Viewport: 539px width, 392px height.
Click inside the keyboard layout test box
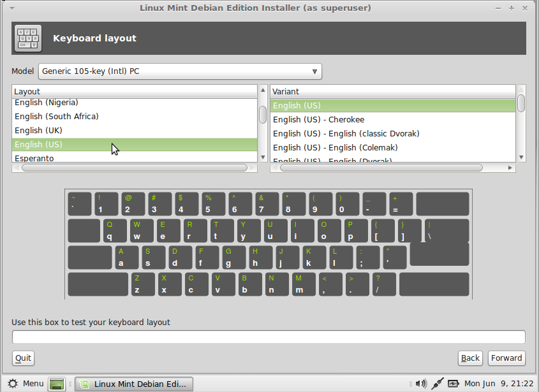[269, 337]
